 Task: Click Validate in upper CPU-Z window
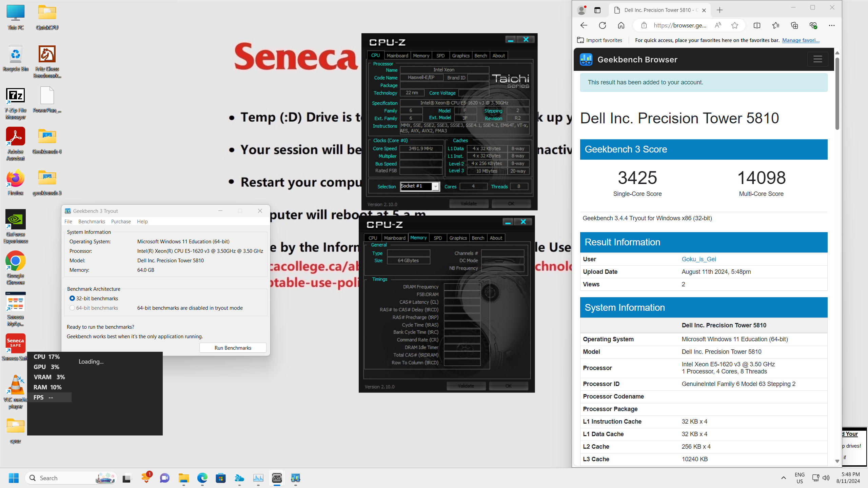click(469, 204)
